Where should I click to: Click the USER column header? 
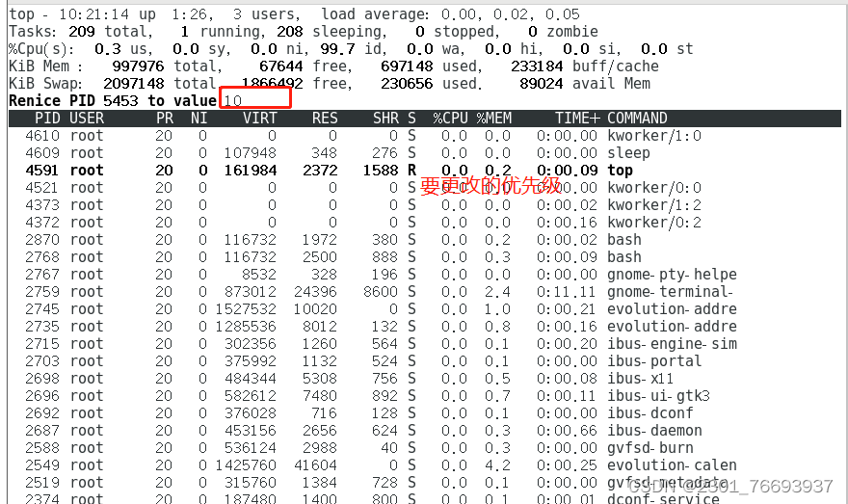pos(87,118)
